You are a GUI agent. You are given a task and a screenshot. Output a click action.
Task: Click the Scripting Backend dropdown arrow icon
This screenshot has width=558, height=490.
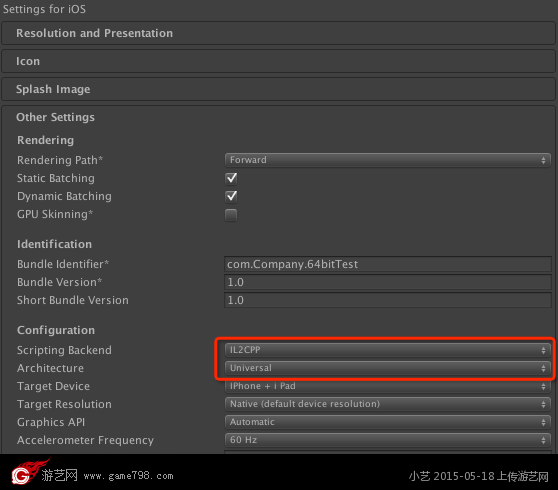543,350
